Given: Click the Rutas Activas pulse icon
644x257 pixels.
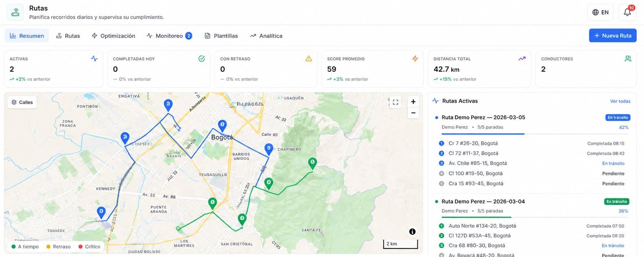Looking at the screenshot, I should tap(435, 101).
